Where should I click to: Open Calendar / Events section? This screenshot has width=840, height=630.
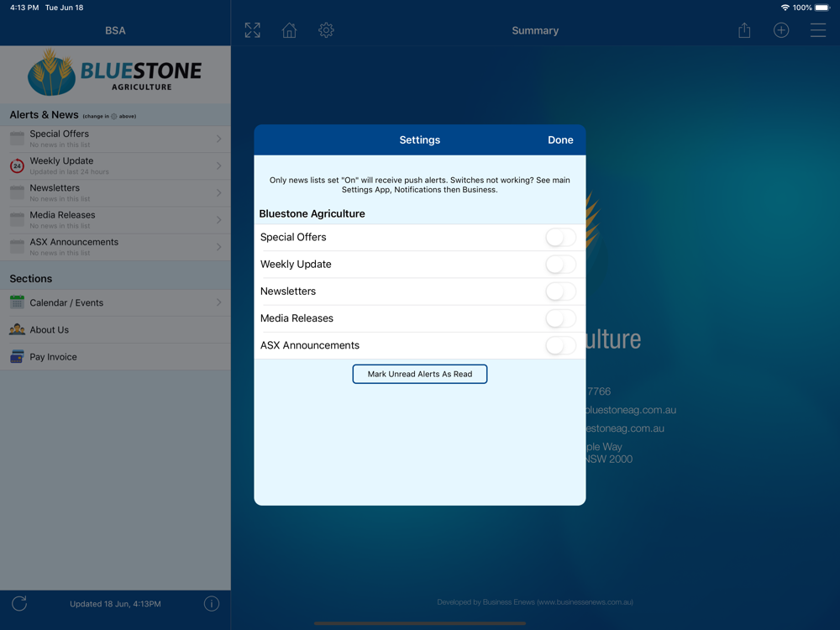(115, 302)
